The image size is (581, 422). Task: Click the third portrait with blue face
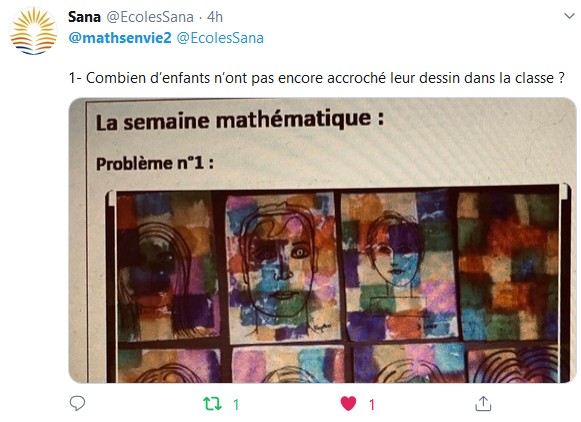tap(399, 265)
